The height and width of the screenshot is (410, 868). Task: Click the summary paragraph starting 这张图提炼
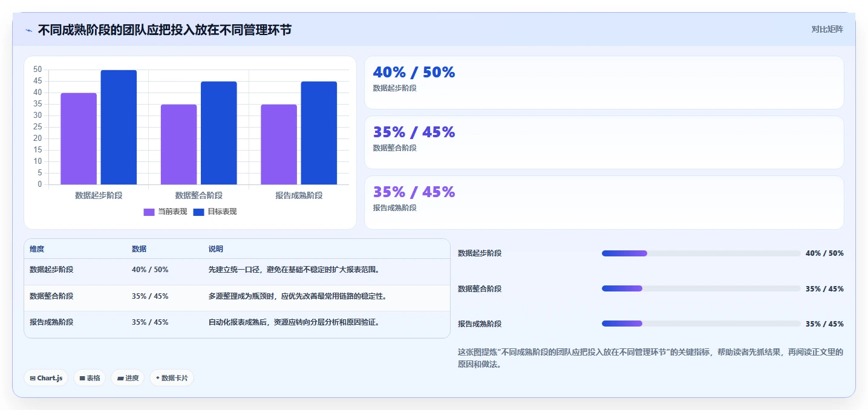(x=650, y=359)
